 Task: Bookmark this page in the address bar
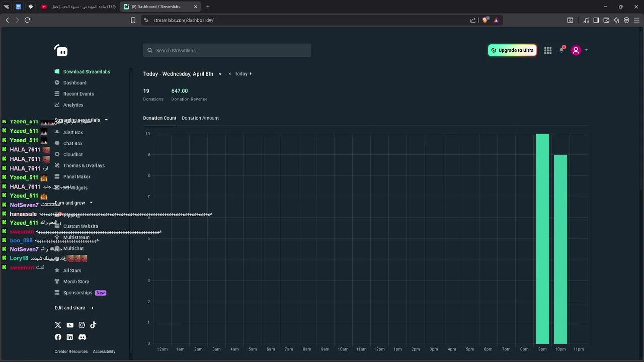coord(133,20)
